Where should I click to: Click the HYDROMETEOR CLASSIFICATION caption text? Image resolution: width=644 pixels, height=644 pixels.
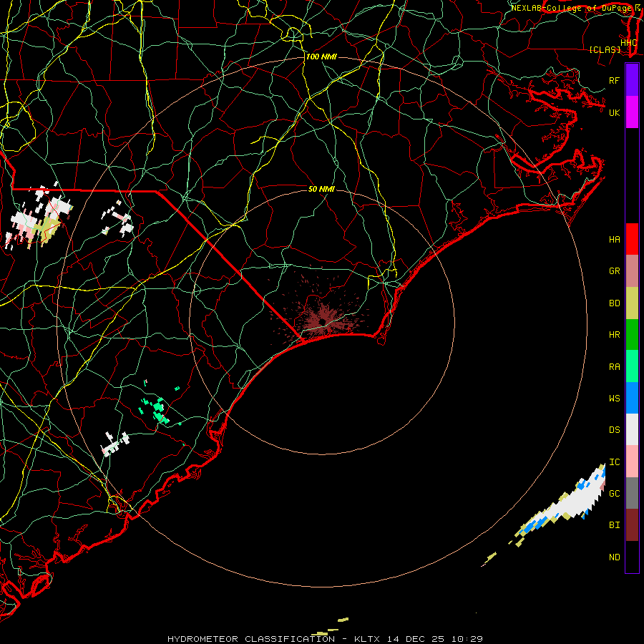[251, 639]
